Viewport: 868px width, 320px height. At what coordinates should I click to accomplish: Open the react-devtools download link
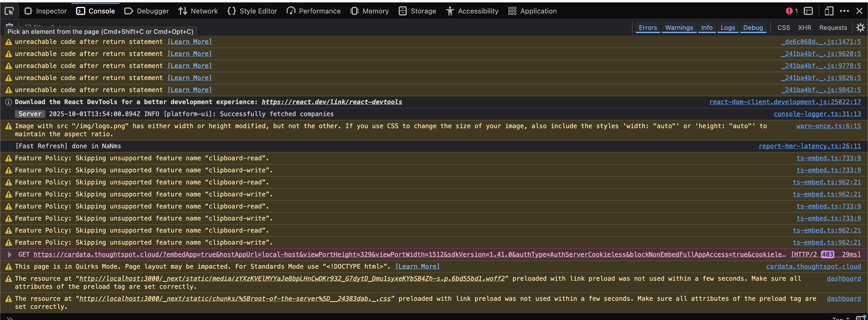[x=332, y=102]
